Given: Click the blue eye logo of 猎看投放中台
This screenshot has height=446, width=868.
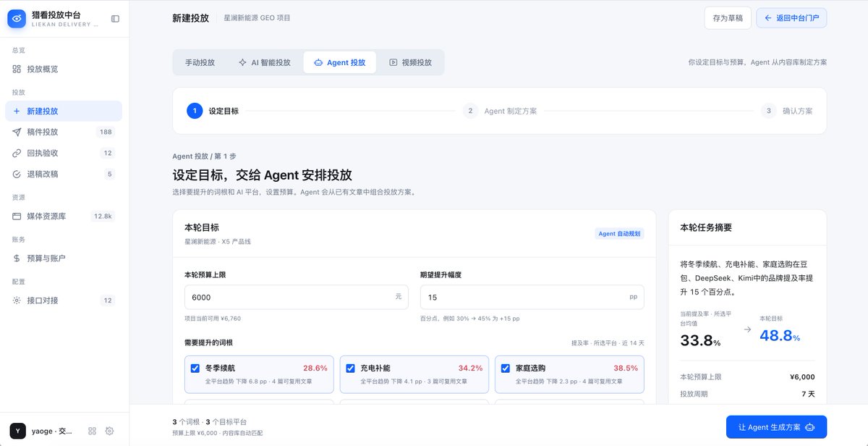Looking at the screenshot, I should coord(17,19).
